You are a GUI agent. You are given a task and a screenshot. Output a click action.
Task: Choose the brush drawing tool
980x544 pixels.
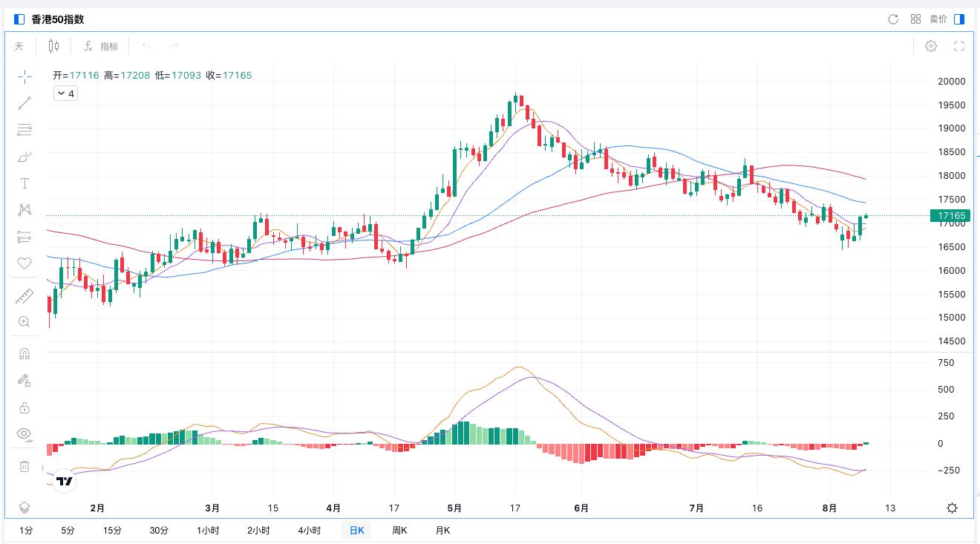[24, 157]
